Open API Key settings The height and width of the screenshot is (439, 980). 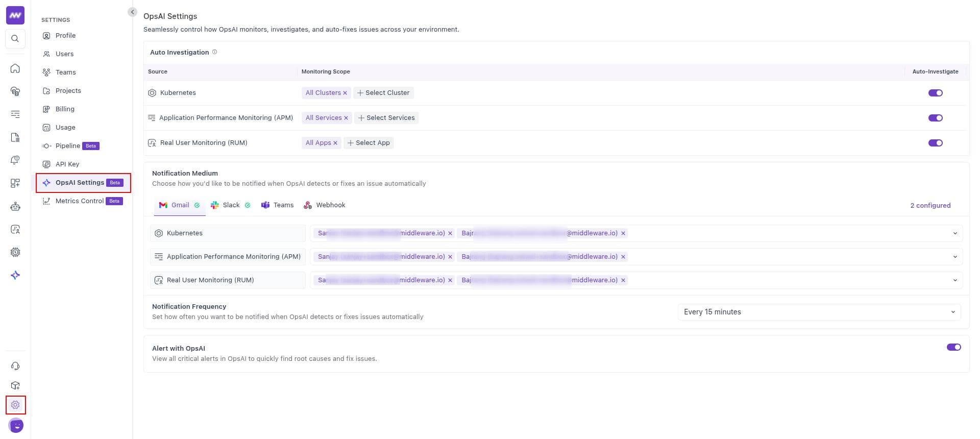click(x=67, y=164)
